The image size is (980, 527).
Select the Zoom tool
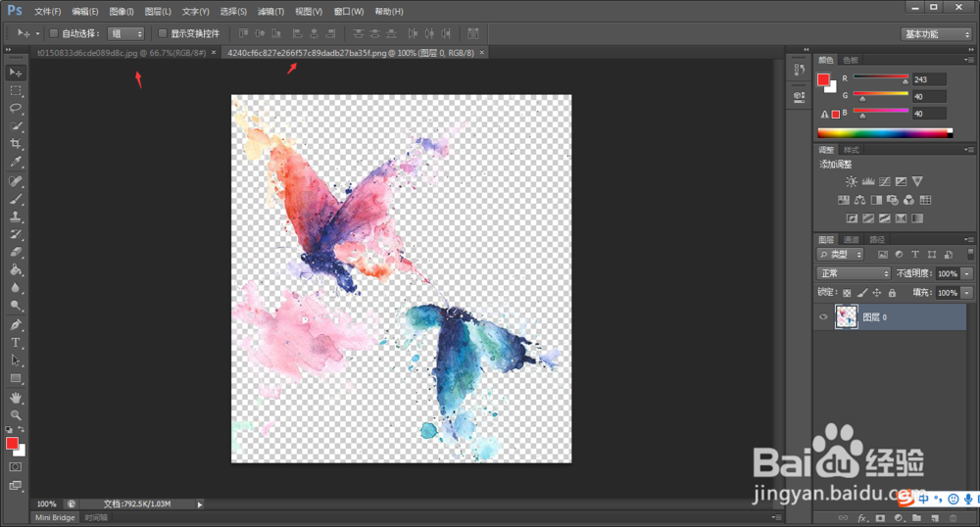click(16, 414)
